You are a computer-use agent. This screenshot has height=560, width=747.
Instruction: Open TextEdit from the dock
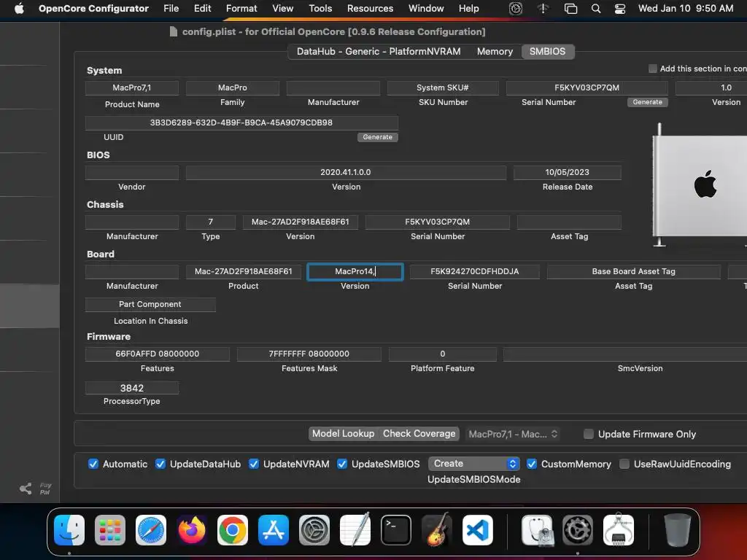pos(355,530)
